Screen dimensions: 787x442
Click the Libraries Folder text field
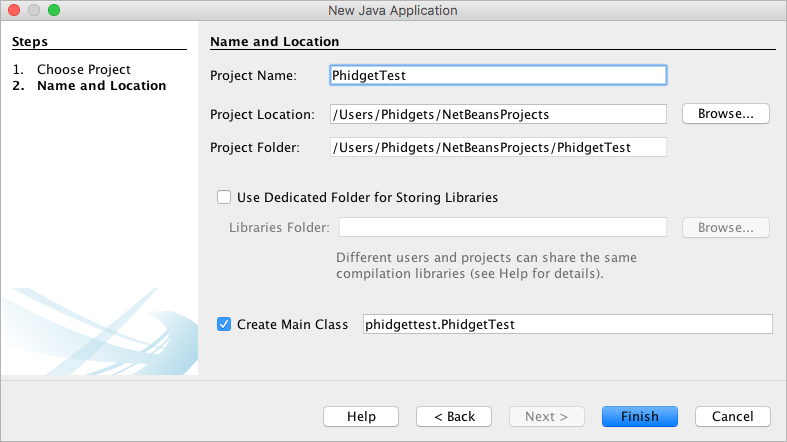pyautogui.click(x=502, y=227)
